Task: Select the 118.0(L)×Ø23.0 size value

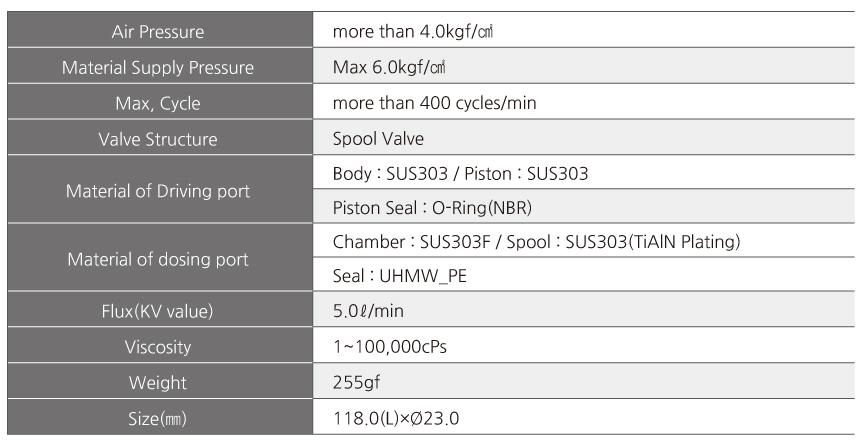Action: (x=396, y=418)
